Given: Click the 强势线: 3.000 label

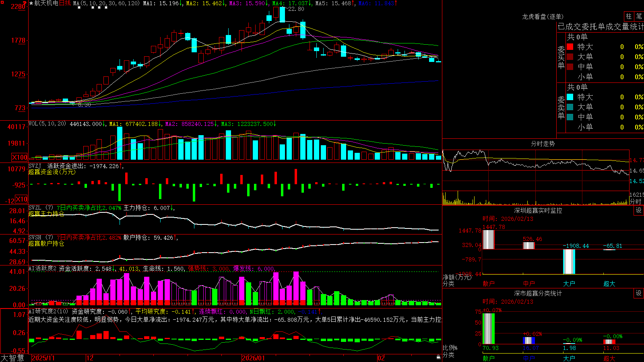Looking at the screenshot, I should pos(209,269).
